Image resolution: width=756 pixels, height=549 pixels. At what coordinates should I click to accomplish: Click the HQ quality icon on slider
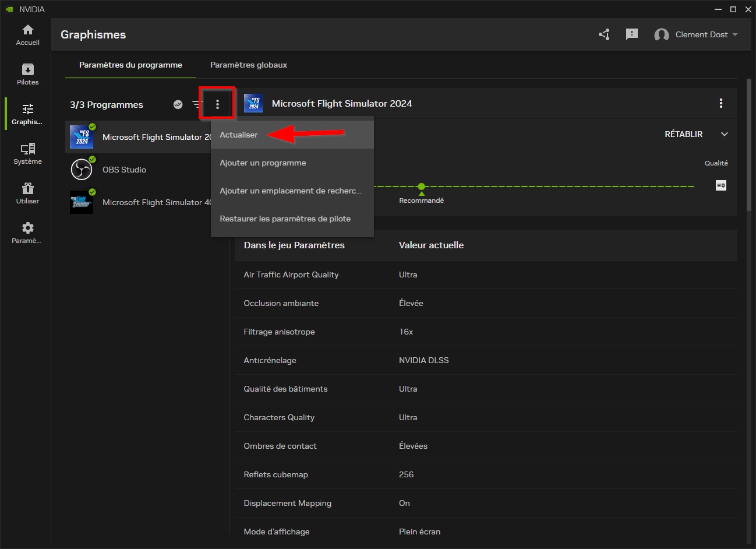click(x=721, y=185)
